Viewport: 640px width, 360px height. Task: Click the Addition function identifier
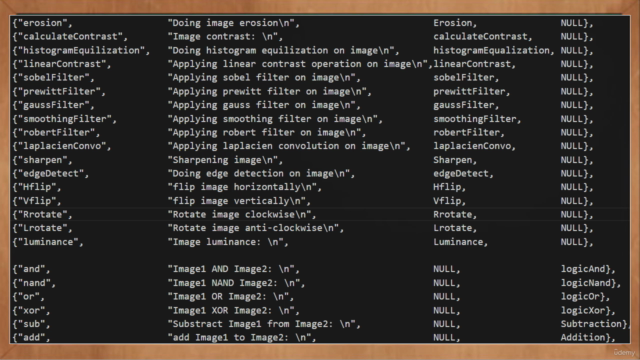583,337
